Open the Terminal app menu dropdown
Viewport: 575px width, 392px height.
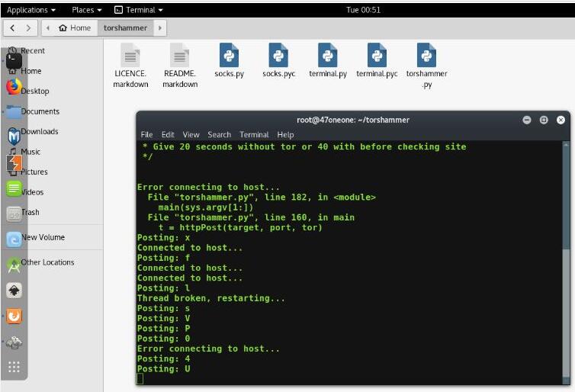pyautogui.click(x=138, y=10)
